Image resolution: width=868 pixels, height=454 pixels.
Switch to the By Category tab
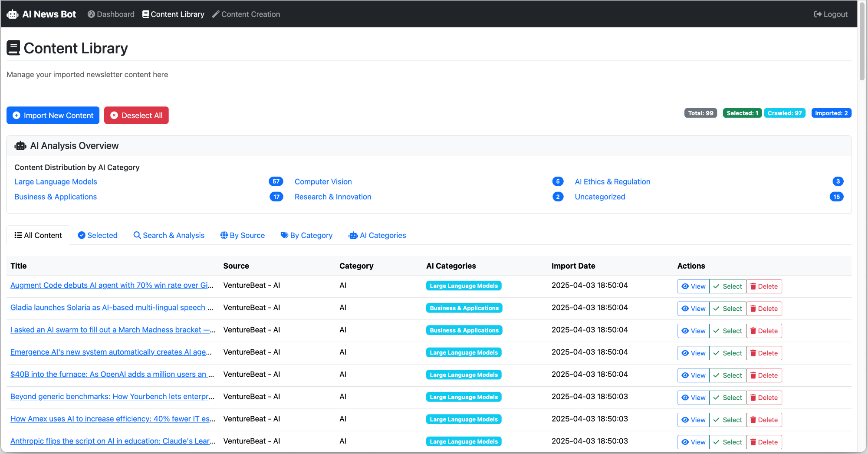306,235
